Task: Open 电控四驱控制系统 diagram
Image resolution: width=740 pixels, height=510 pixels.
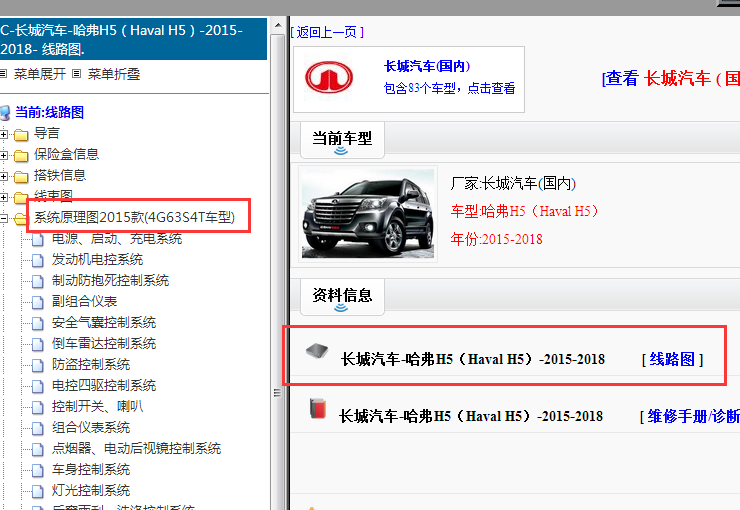Action: (104, 385)
